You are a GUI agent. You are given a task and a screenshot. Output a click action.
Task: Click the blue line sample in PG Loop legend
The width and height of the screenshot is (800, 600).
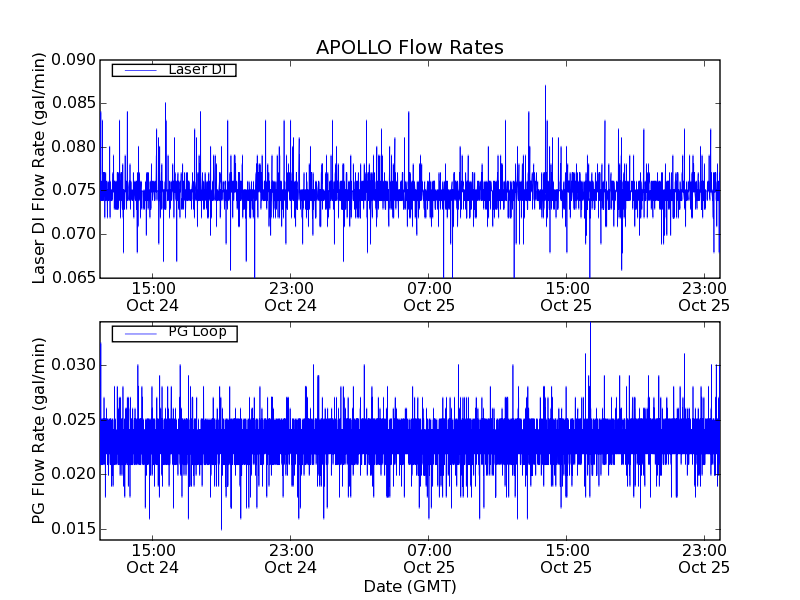coord(136,333)
